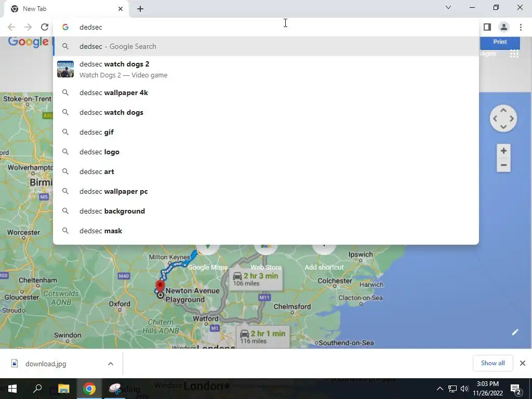Open the Google apps grid icon
This screenshot has height=399, width=532.
(x=514, y=54)
